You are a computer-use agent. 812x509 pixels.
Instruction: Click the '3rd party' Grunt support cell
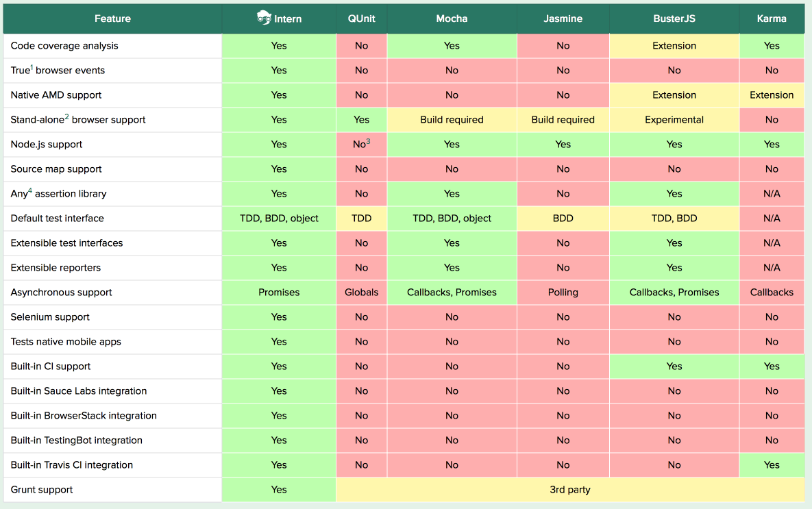[x=569, y=490]
